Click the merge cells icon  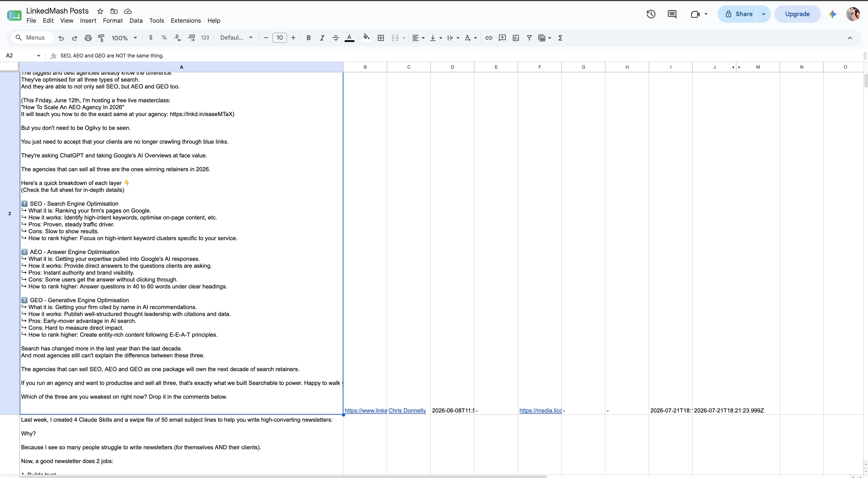(x=395, y=38)
